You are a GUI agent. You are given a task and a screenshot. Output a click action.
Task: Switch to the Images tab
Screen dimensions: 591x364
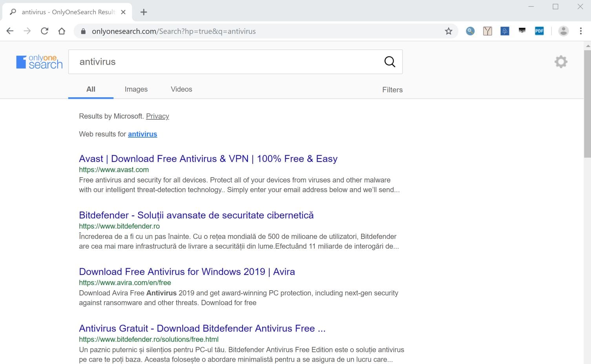tap(136, 89)
